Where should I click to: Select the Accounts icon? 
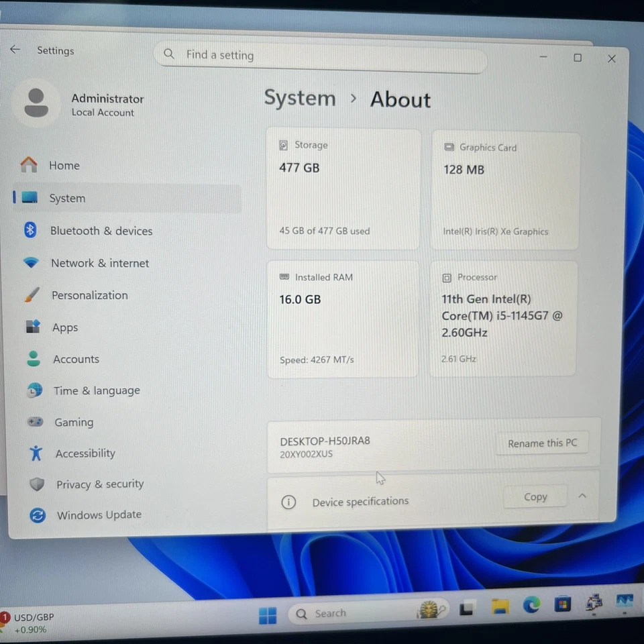[x=31, y=358]
